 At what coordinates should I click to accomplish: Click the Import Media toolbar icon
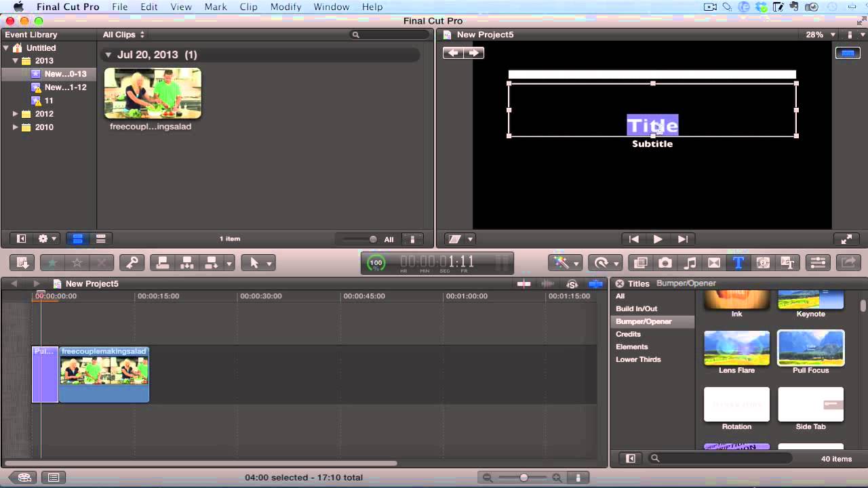22,263
